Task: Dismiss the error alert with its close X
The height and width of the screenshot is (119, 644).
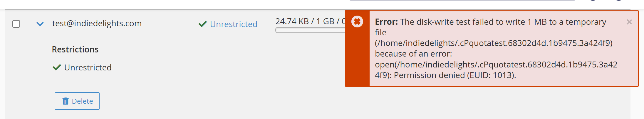Action: [629, 22]
